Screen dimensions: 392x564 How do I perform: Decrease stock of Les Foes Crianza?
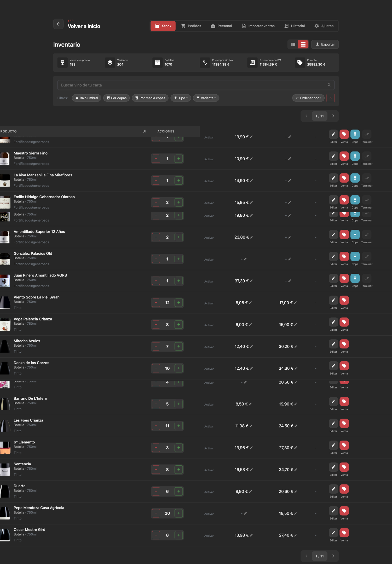tap(156, 426)
